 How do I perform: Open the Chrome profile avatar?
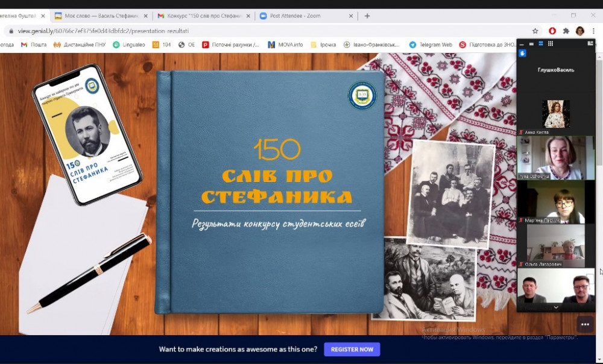pos(580,31)
